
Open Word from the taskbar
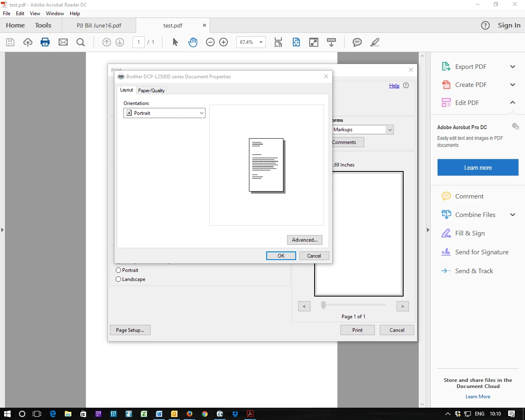click(x=159, y=414)
